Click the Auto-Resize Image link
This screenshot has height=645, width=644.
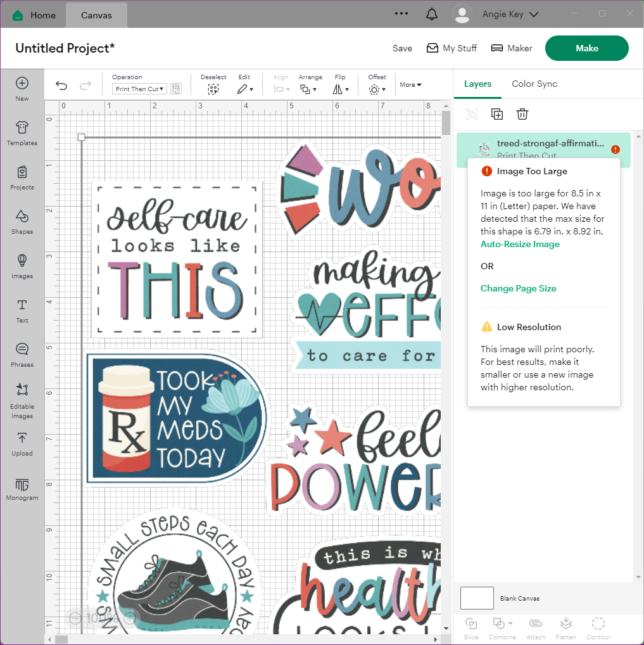pyautogui.click(x=520, y=244)
